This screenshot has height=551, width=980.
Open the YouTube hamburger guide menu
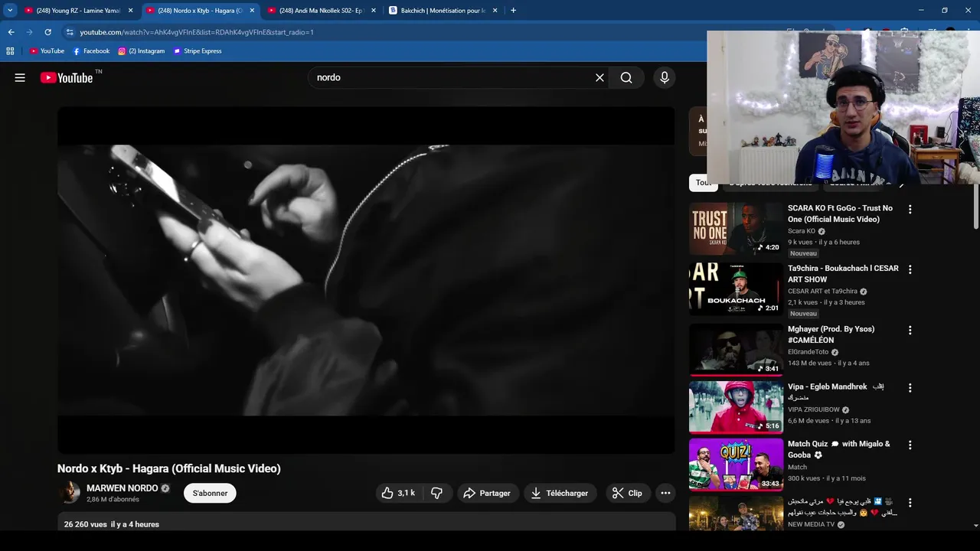pos(20,77)
